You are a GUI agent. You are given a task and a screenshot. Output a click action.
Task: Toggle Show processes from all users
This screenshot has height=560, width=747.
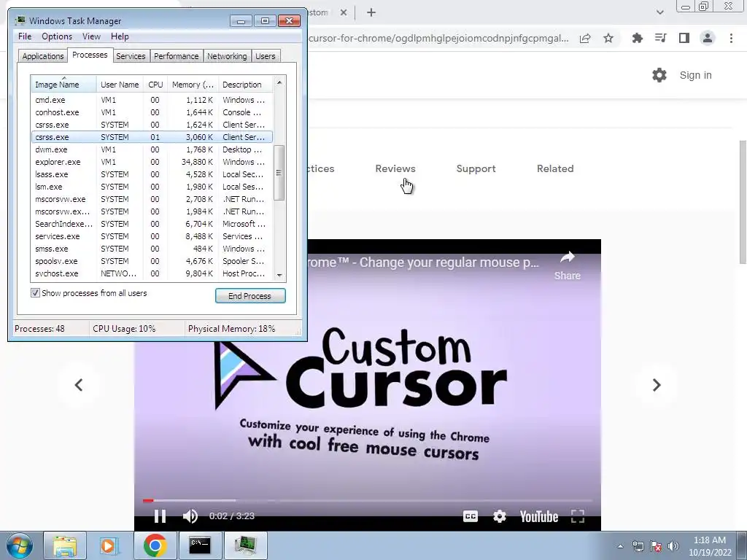click(35, 293)
